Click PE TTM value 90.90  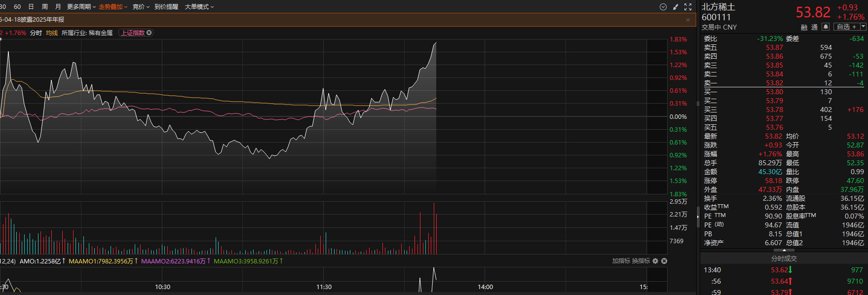pyautogui.click(x=773, y=216)
